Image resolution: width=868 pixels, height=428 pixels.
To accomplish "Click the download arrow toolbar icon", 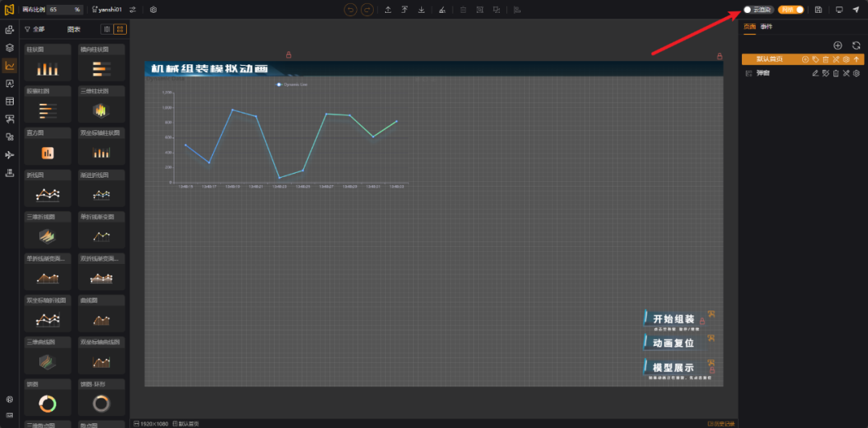I will [x=422, y=10].
